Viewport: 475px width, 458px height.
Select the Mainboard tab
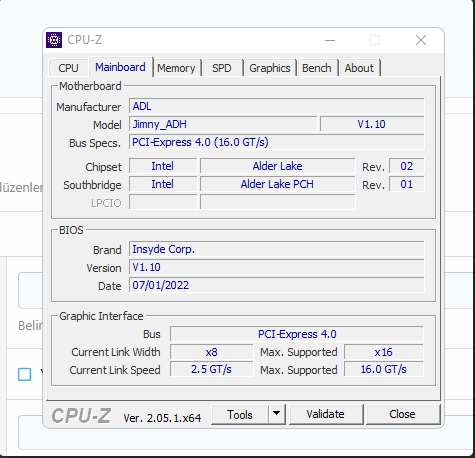[x=120, y=67]
